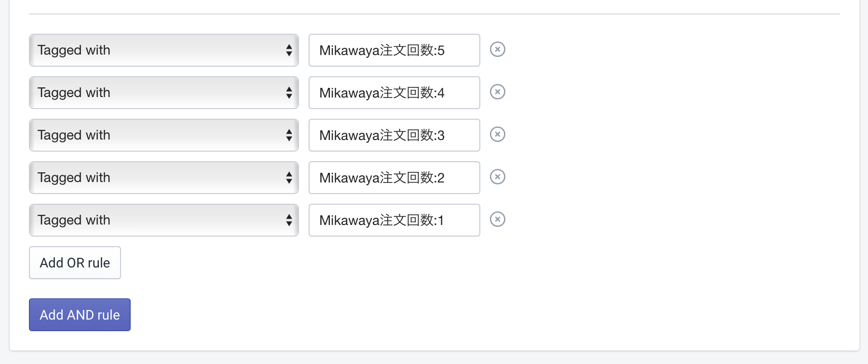Open the Tagged with dropdown for Mikawaya注文回数:1
Image resolution: width=868 pixels, height=364 pixels.
(163, 220)
